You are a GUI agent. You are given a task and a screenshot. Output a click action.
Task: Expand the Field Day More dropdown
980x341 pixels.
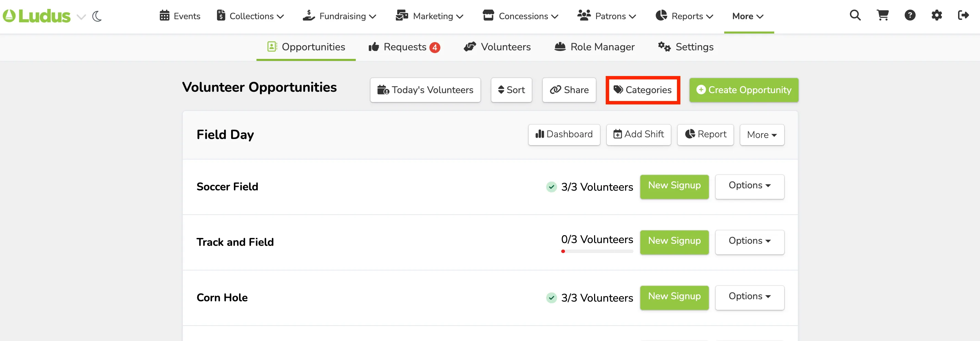point(762,135)
